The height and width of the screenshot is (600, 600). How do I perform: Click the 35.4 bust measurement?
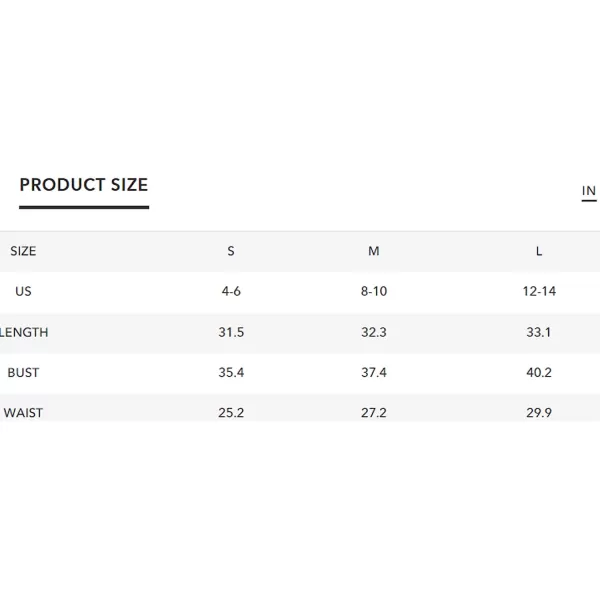tap(231, 373)
